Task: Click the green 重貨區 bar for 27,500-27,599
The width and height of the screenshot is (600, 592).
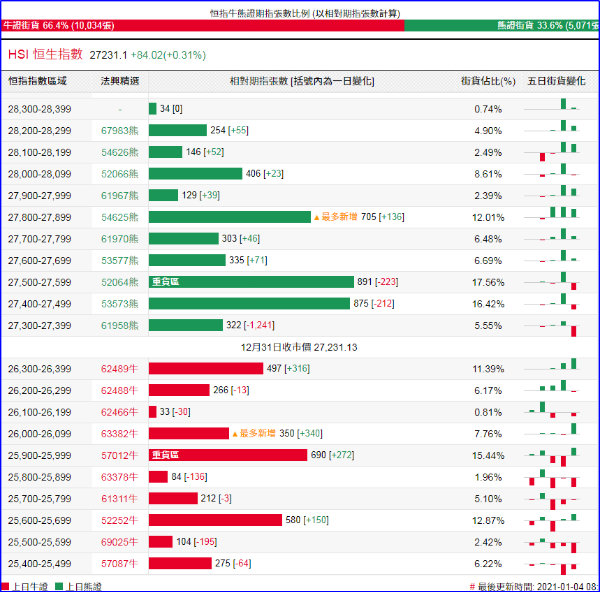Action: pyautogui.click(x=251, y=282)
